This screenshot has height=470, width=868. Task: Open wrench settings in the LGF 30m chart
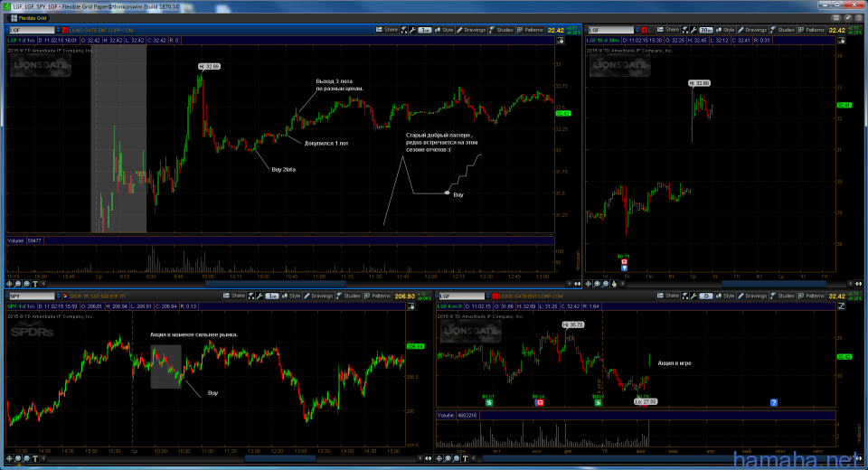(693, 30)
